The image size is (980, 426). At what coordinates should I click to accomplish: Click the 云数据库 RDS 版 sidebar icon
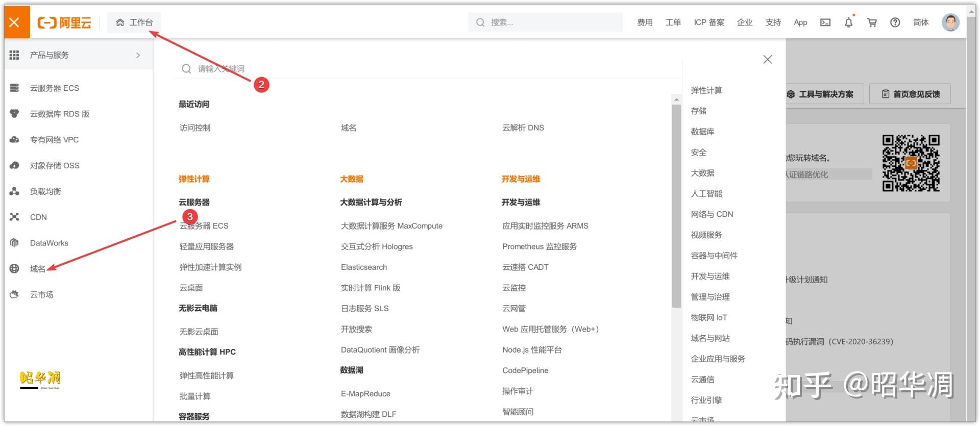click(x=14, y=114)
